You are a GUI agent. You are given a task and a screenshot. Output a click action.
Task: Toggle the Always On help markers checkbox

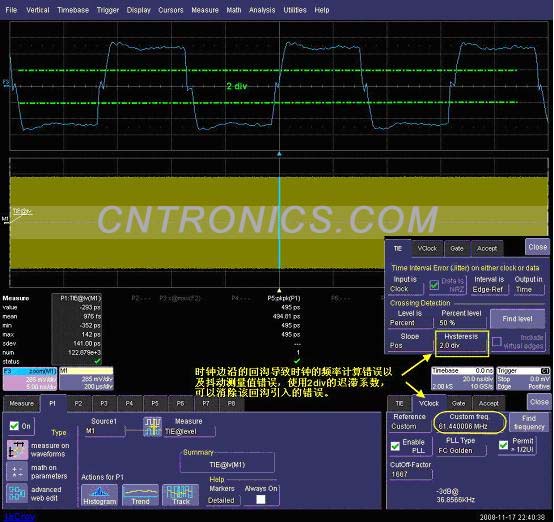tap(261, 499)
